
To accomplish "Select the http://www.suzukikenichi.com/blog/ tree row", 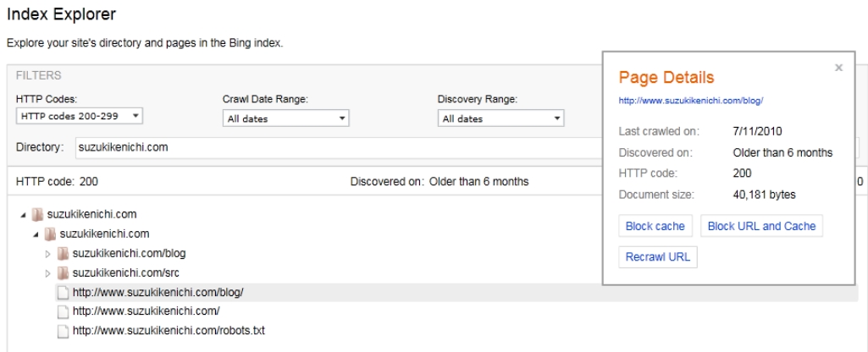I will [456, 293].
